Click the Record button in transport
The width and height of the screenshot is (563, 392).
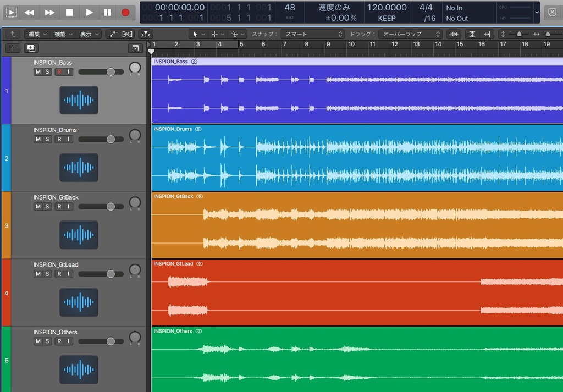(125, 12)
